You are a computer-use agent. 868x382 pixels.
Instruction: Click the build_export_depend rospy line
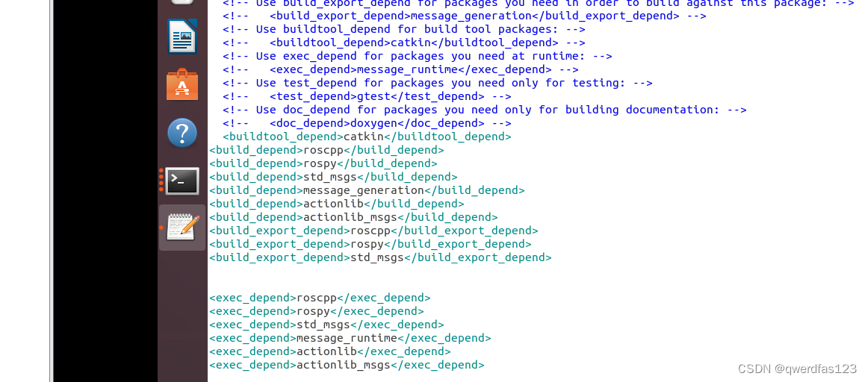pos(371,244)
